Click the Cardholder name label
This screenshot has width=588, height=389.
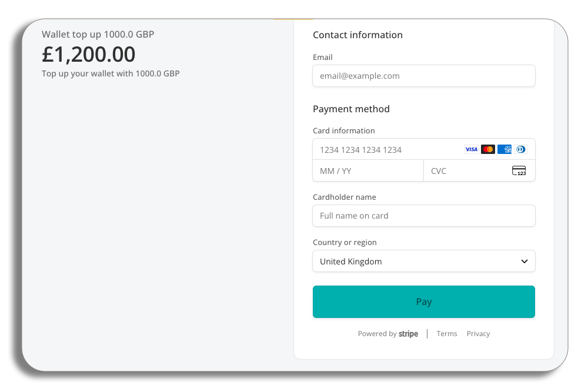345,197
